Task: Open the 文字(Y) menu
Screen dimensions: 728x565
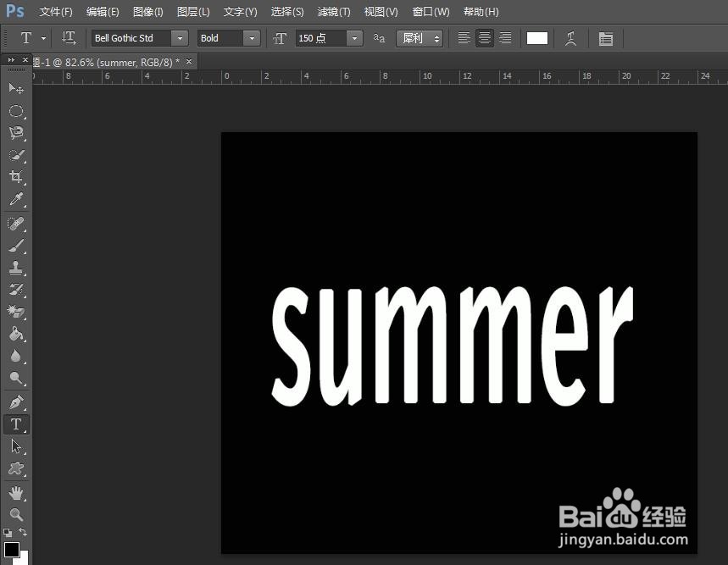Action: pyautogui.click(x=240, y=12)
